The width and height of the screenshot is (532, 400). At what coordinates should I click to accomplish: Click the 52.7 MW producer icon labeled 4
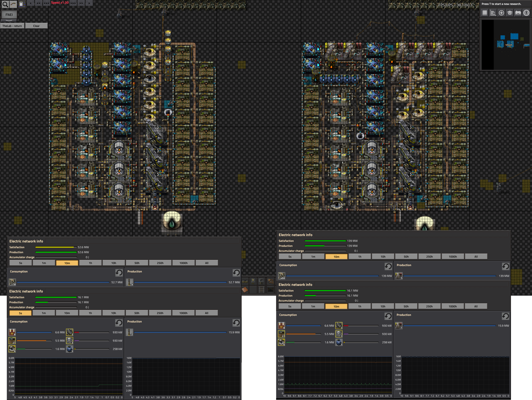click(129, 282)
